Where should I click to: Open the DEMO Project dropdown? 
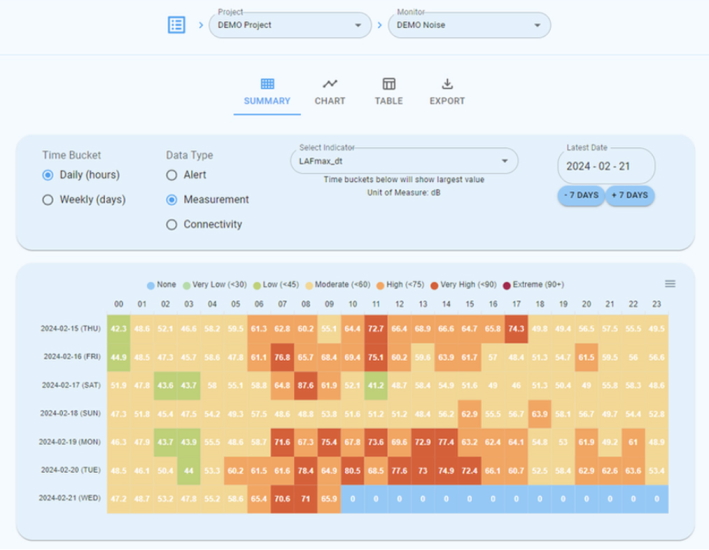pyautogui.click(x=291, y=25)
